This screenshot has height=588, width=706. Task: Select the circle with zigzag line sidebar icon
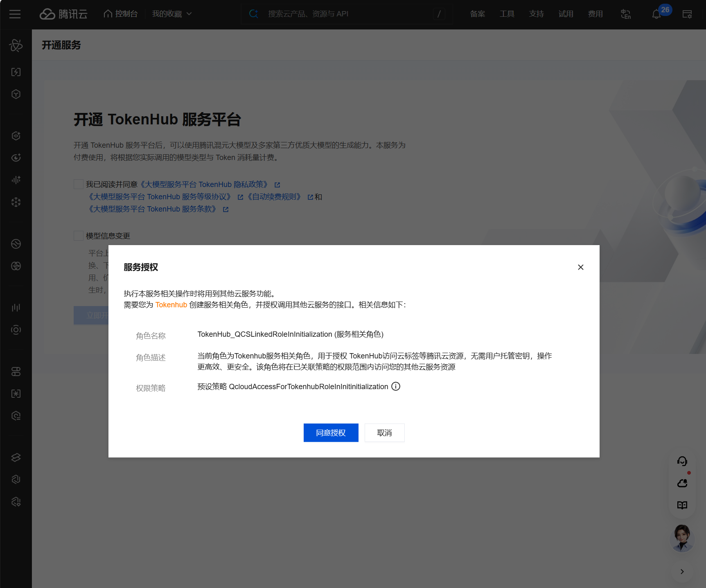tap(16, 244)
